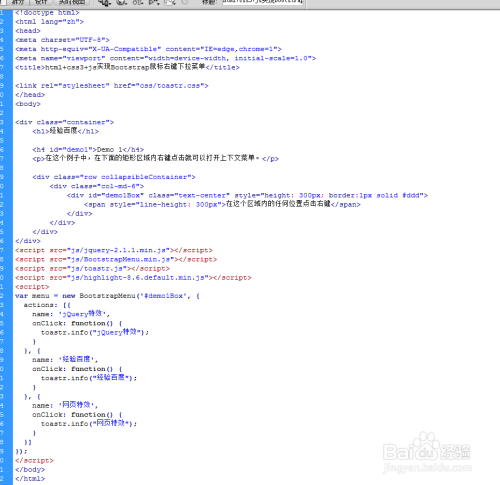Click the "name: '网页特效'," line
This screenshot has height=485, width=500.
(65, 405)
